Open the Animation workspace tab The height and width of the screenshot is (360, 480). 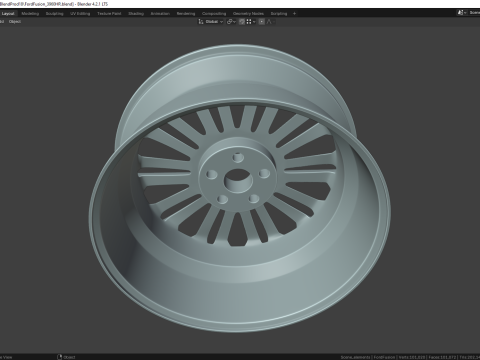(160, 14)
